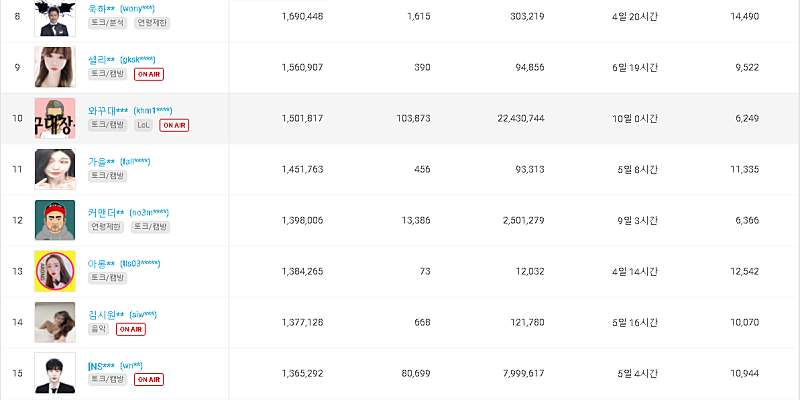Click streamer name link with ID no3m
The height and width of the screenshot is (400, 800).
pos(106,212)
